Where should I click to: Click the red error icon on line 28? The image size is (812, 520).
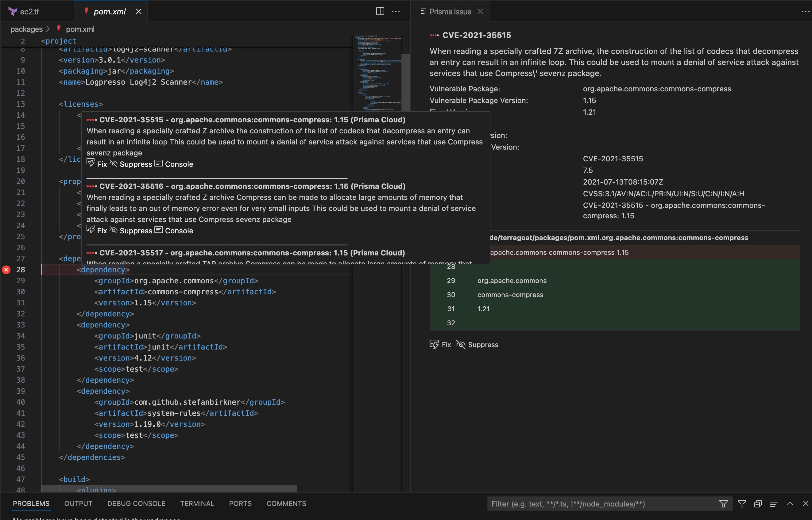tap(6, 270)
